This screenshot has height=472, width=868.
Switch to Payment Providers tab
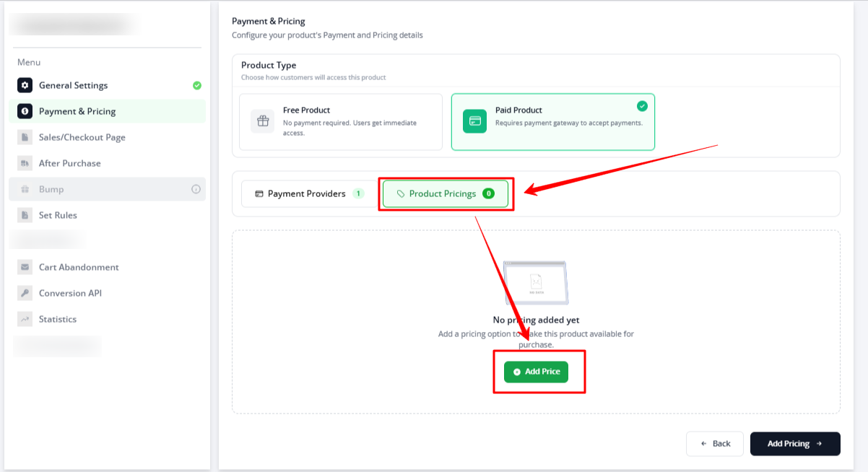coord(309,193)
